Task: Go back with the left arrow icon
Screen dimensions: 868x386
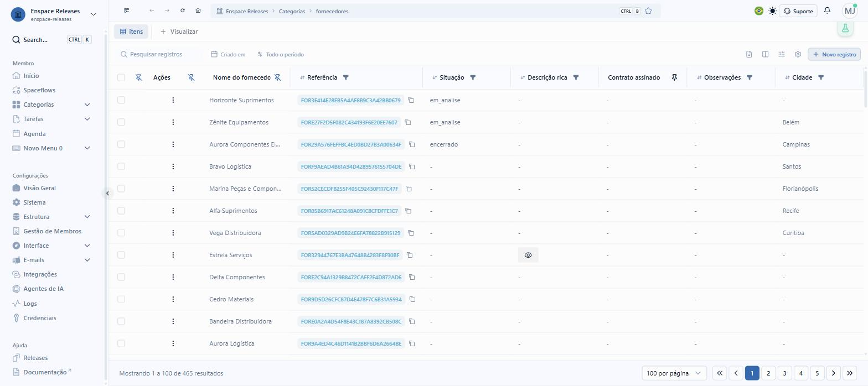Action: coord(152,11)
